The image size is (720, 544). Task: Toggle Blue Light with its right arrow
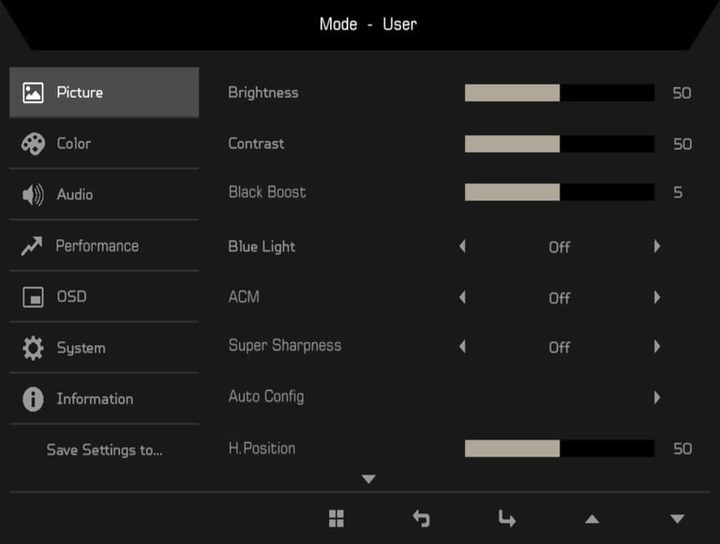[x=657, y=246]
